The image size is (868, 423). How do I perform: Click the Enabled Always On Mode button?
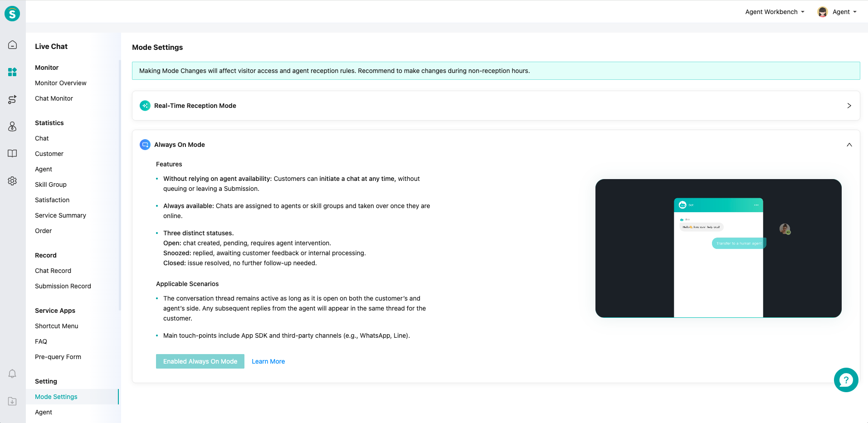coord(200,361)
